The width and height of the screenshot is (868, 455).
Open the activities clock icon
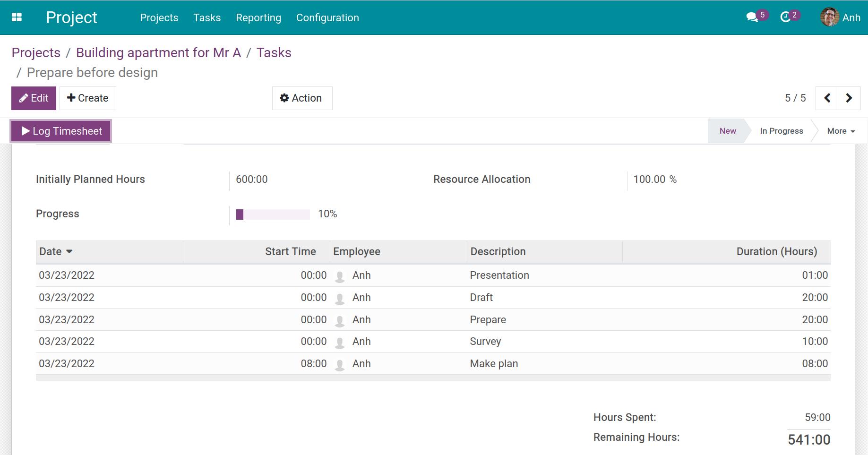coord(785,17)
